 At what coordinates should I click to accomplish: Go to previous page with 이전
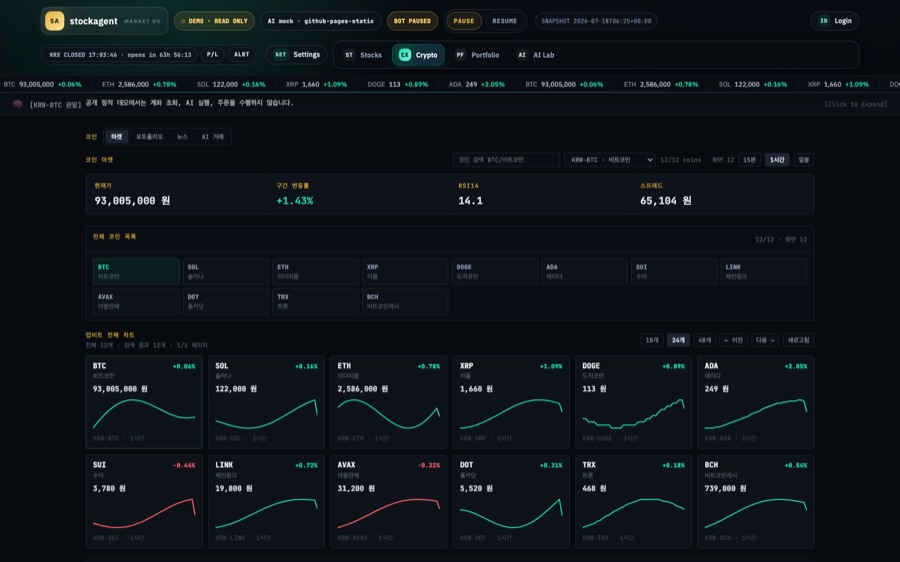coord(734,340)
